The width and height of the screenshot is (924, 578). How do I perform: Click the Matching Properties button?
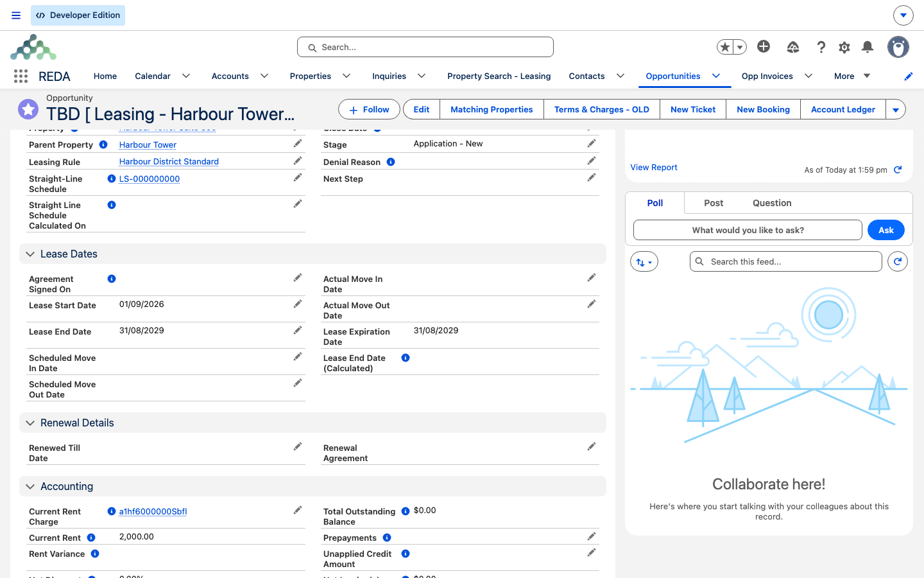click(492, 109)
